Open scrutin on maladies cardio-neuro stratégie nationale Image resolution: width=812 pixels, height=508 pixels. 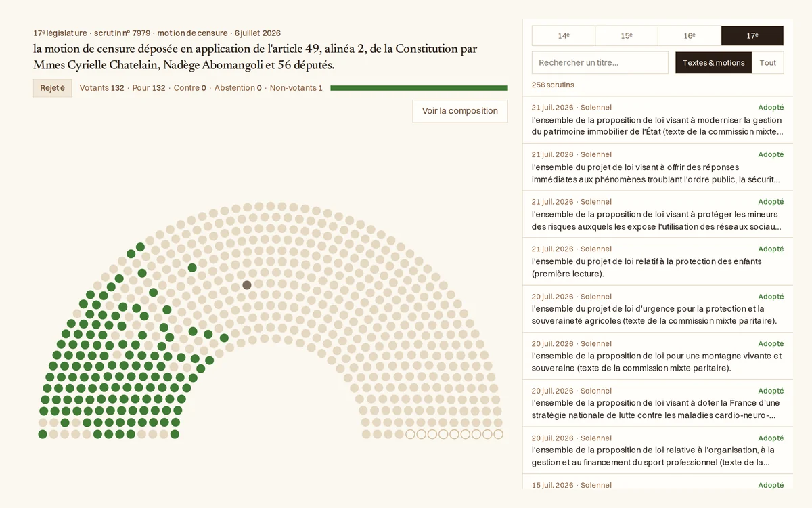[658, 403]
